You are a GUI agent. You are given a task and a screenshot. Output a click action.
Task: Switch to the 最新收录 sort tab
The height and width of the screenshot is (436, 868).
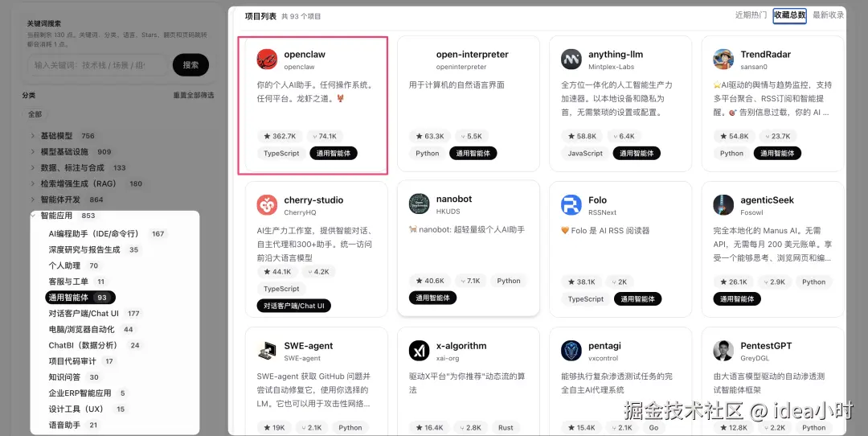pos(828,15)
